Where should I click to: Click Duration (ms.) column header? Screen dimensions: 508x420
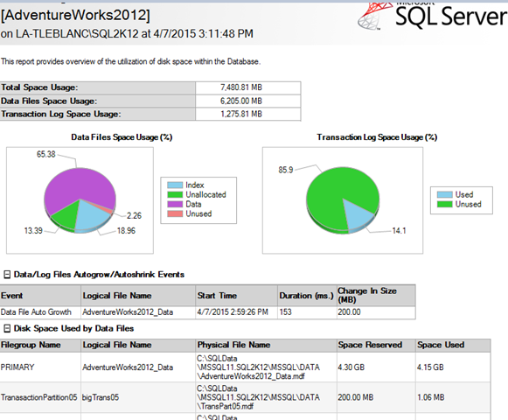pyautogui.click(x=307, y=296)
